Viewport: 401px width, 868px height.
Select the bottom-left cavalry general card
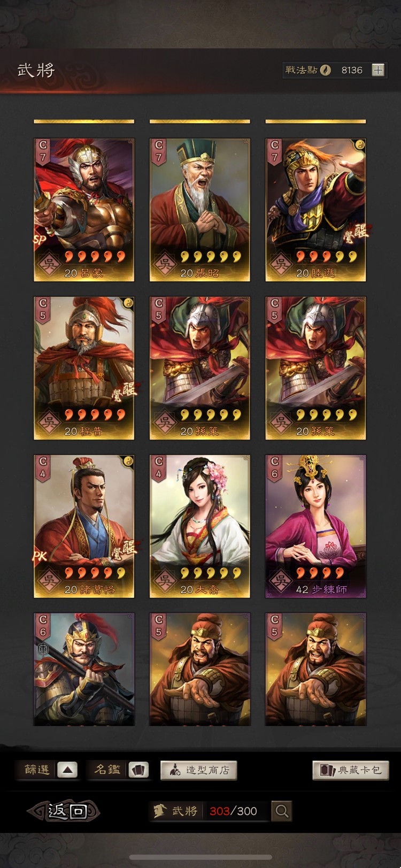(84, 670)
